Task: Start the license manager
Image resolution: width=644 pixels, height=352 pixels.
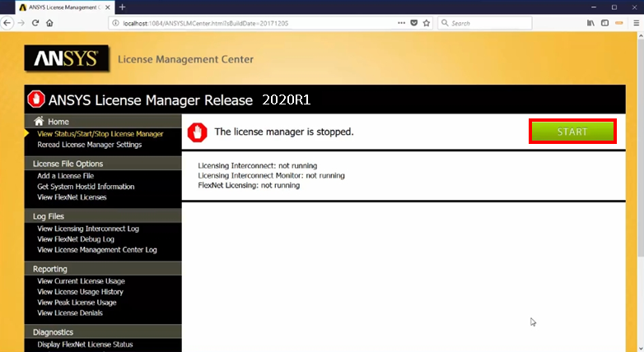Action: [572, 132]
